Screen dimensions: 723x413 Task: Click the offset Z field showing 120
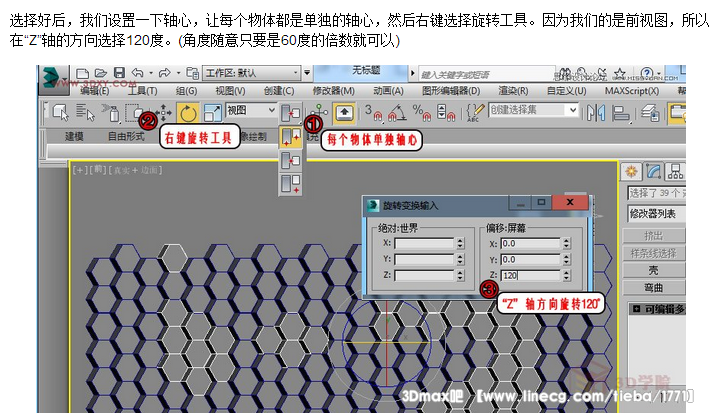click(530, 275)
